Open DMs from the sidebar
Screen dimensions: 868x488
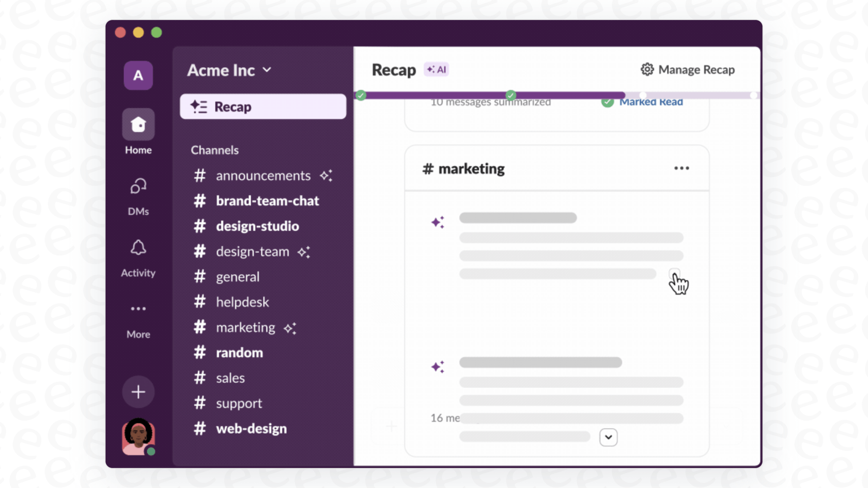click(138, 194)
